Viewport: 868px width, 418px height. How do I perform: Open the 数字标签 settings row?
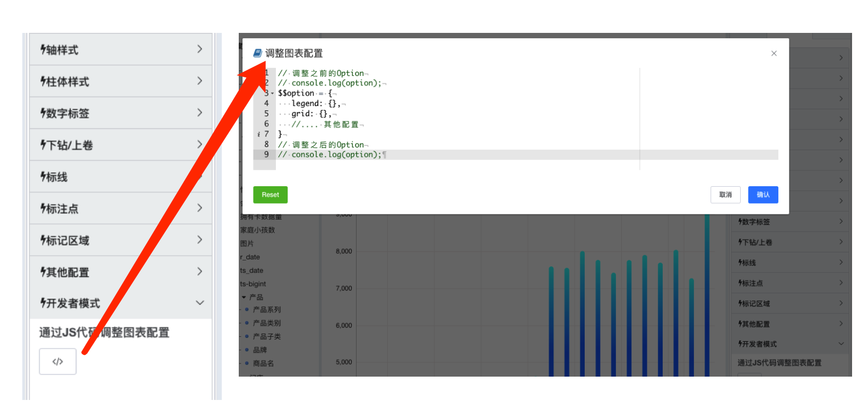pos(121,113)
